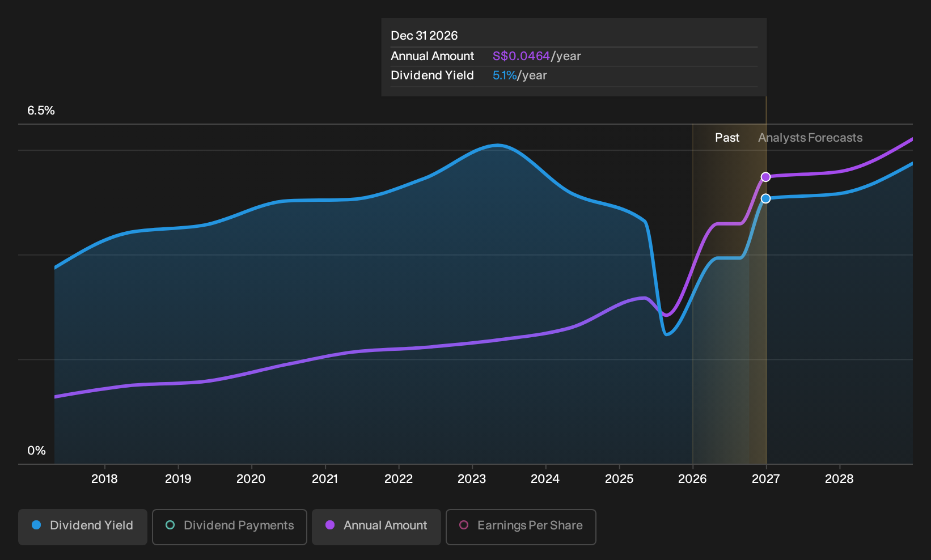Enable the Dividend Payments series
This screenshot has height=560, width=931.
pos(230,527)
